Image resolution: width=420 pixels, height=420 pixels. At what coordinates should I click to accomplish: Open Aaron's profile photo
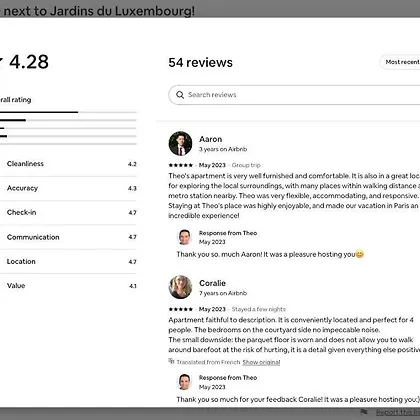(x=180, y=144)
